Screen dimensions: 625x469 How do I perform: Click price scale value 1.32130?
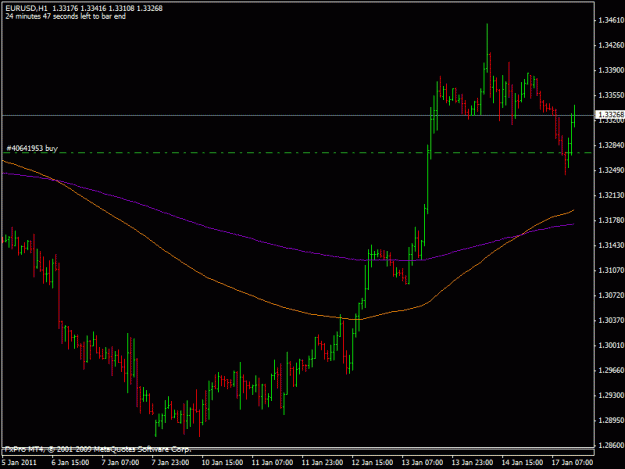tap(611, 195)
